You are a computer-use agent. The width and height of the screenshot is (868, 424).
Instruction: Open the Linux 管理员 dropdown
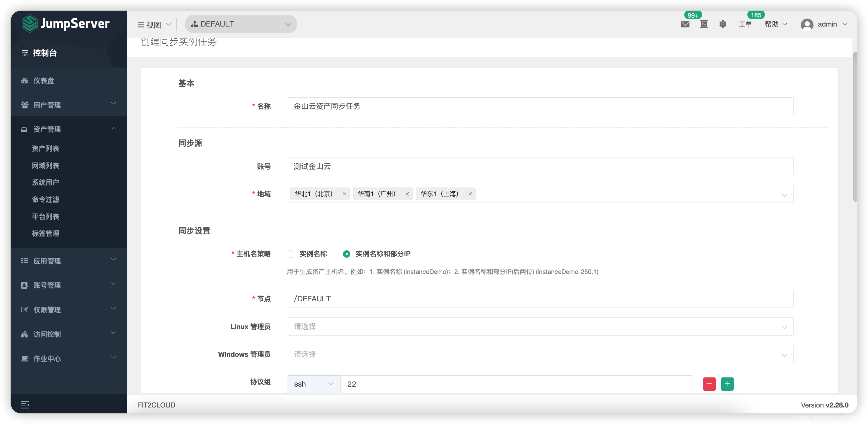tap(540, 326)
